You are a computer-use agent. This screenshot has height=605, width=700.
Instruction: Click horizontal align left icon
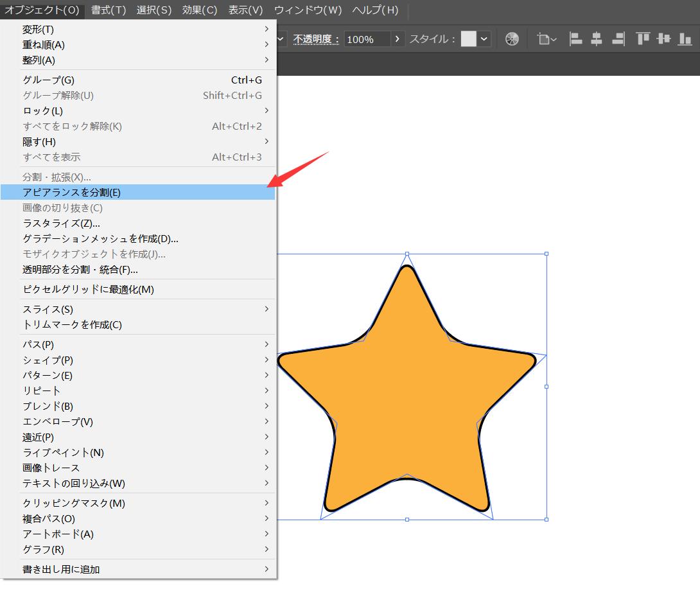coord(575,39)
